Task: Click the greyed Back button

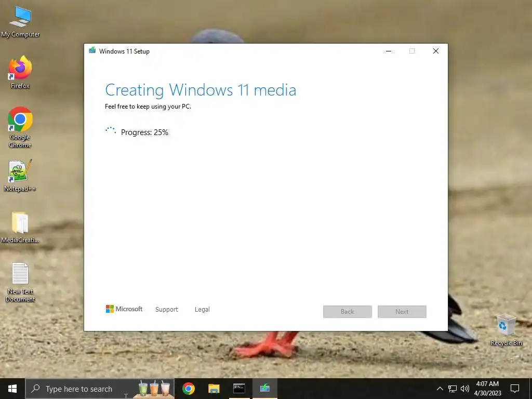Action: click(x=348, y=312)
